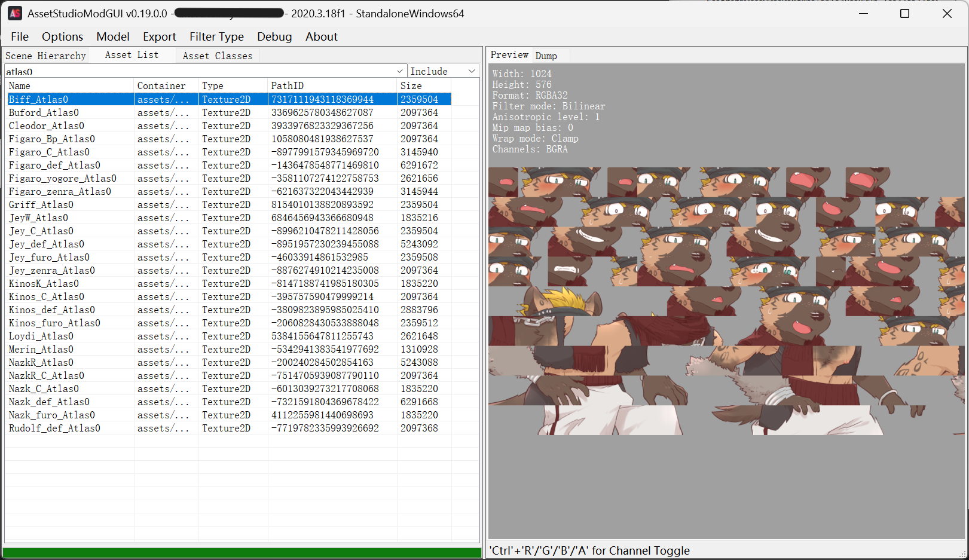Sort assets by the Container column header
This screenshot has width=969, height=560.
click(x=166, y=85)
